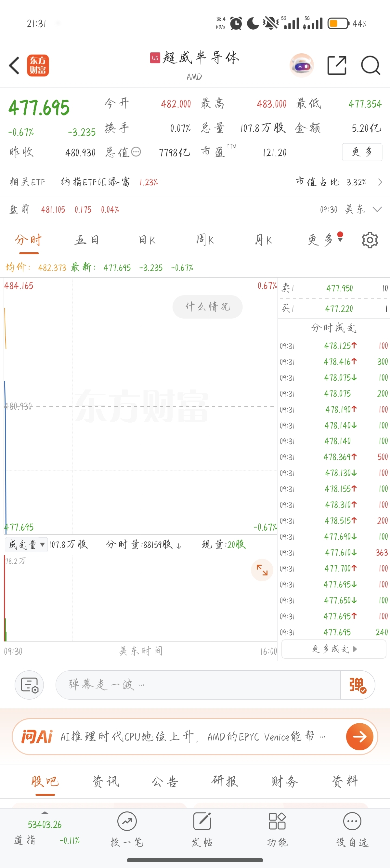Expand the 美东 time dropdown

(377, 210)
